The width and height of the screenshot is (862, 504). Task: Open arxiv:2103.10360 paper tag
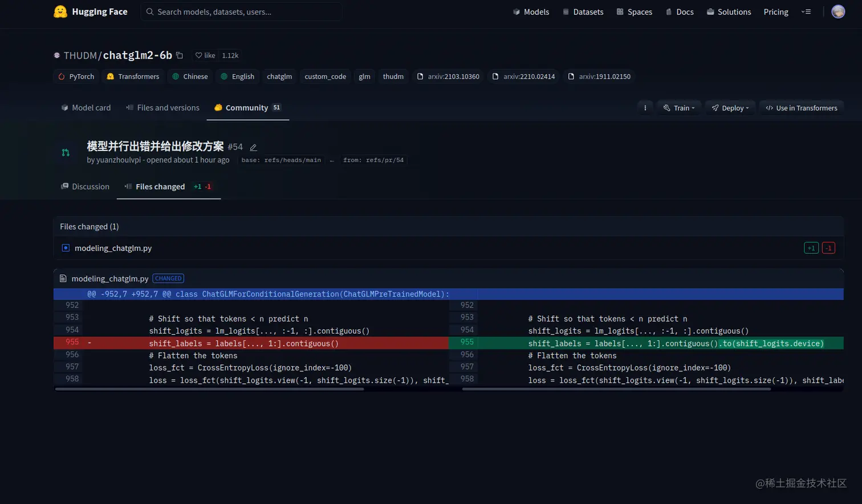click(x=448, y=76)
